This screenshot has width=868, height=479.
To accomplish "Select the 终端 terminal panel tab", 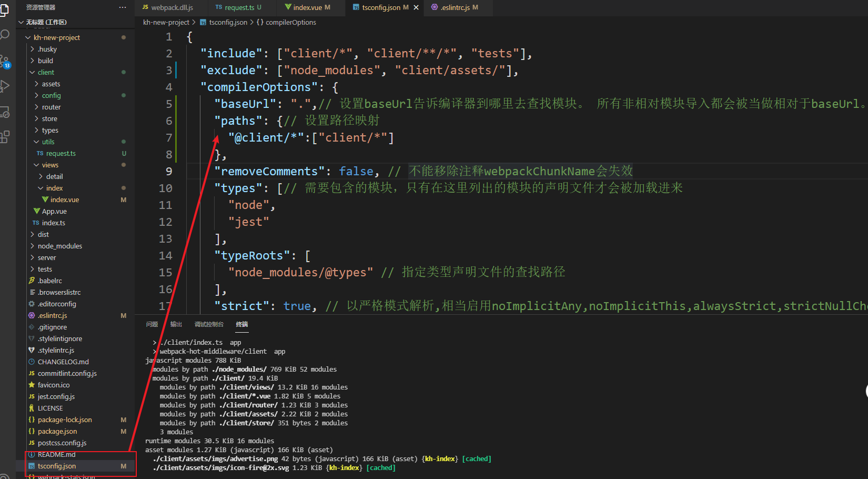I will 242,324.
